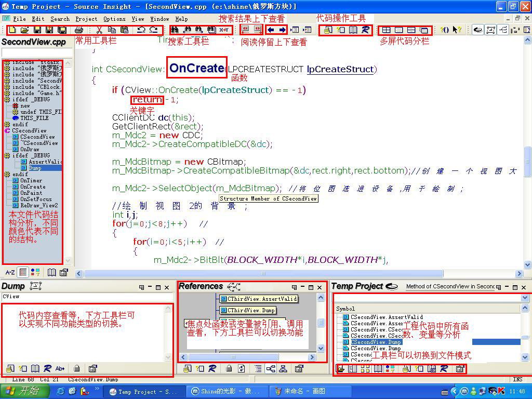Toggle the lock icon in References toolbar
The image size is (532, 399).
pos(229,368)
